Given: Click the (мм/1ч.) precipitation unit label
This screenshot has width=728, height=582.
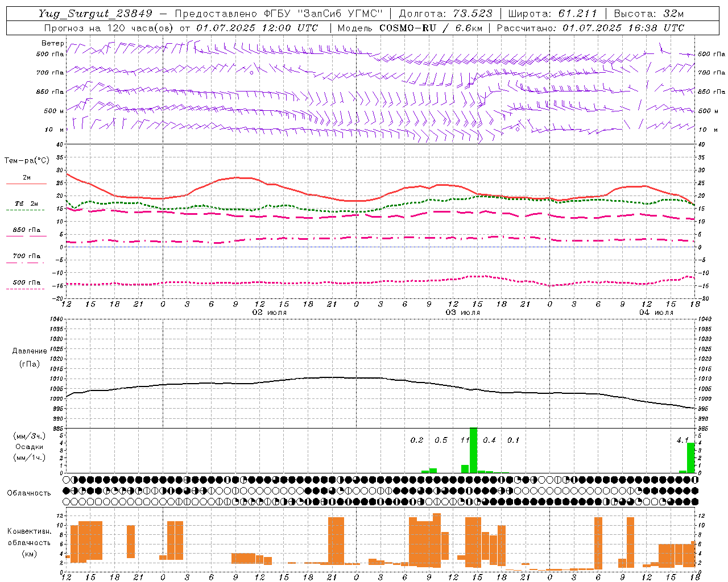Looking at the screenshot, I should pyautogui.click(x=29, y=458).
